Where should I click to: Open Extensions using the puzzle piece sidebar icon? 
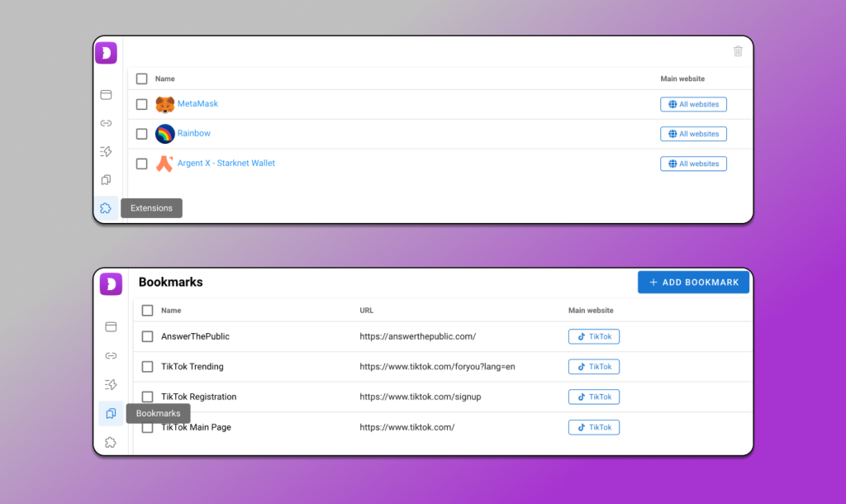pos(106,208)
